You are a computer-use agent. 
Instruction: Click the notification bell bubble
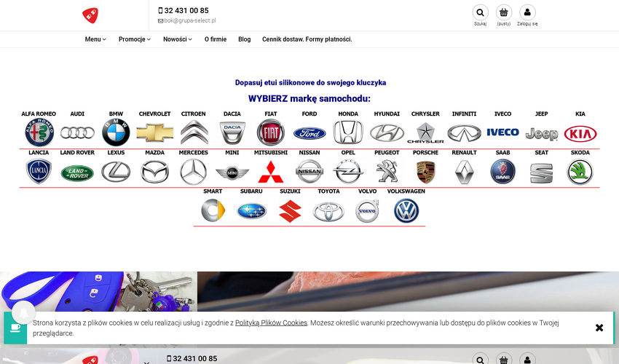coord(24,313)
